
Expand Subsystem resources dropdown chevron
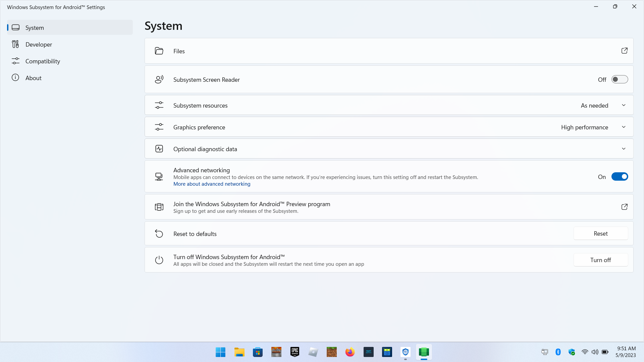point(624,105)
